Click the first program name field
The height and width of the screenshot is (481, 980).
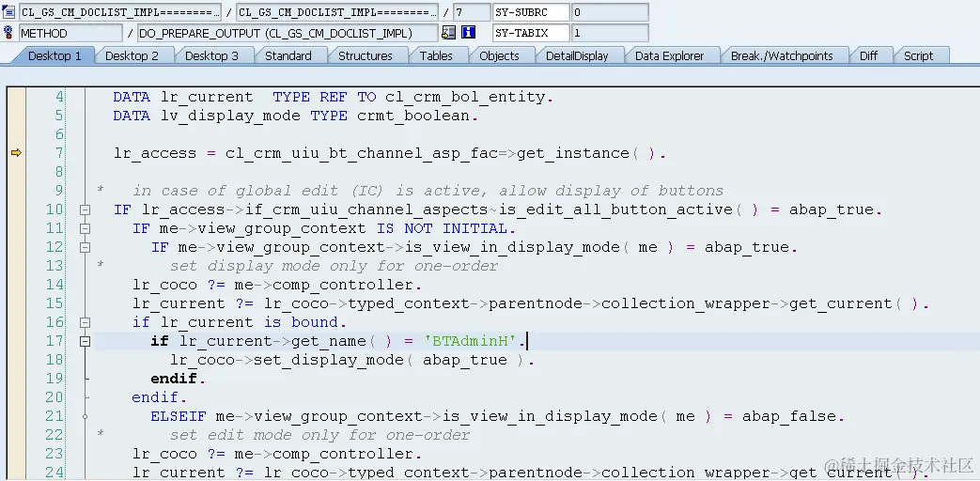[x=120, y=12]
